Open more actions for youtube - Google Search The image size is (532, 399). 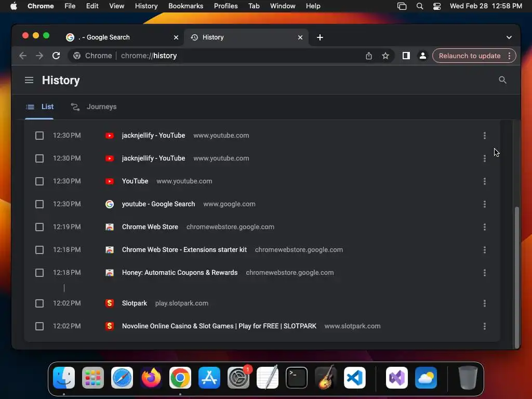(x=485, y=204)
